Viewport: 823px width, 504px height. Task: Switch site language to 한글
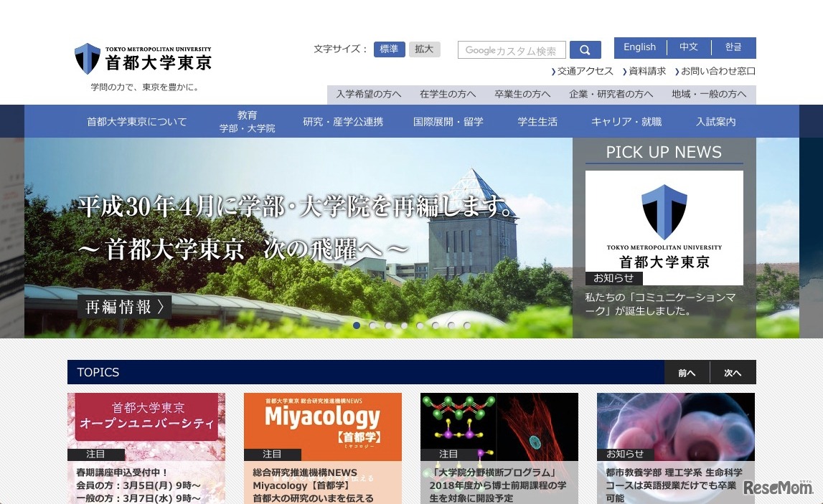[x=733, y=47]
